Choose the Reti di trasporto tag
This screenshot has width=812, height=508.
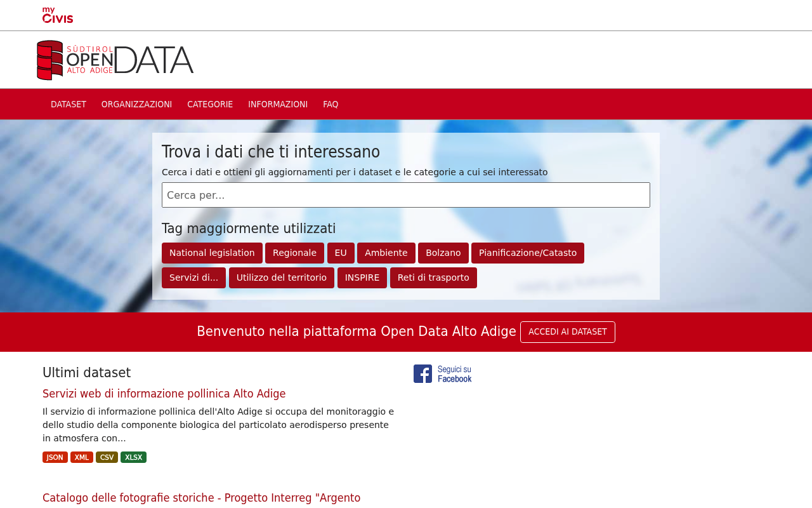[433, 277]
